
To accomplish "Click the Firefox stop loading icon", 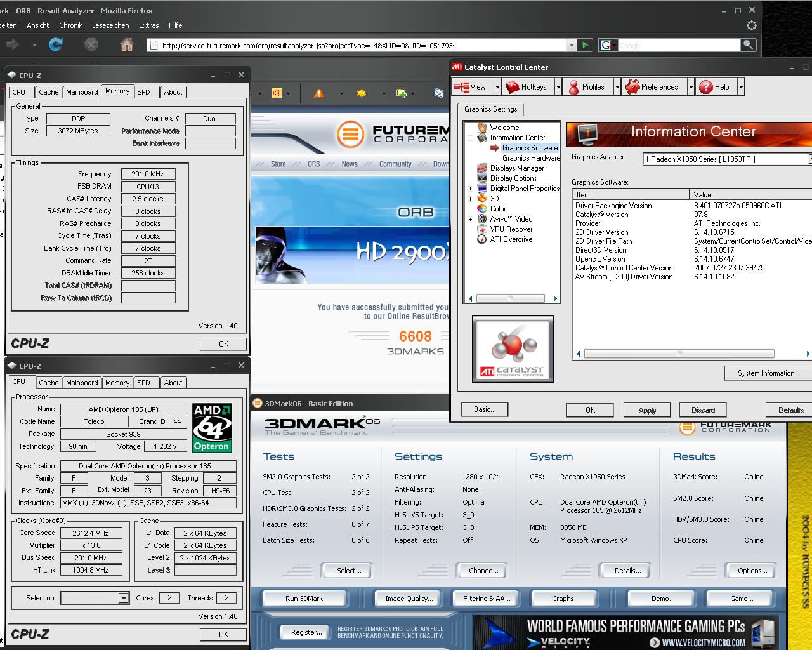I will tap(91, 44).
